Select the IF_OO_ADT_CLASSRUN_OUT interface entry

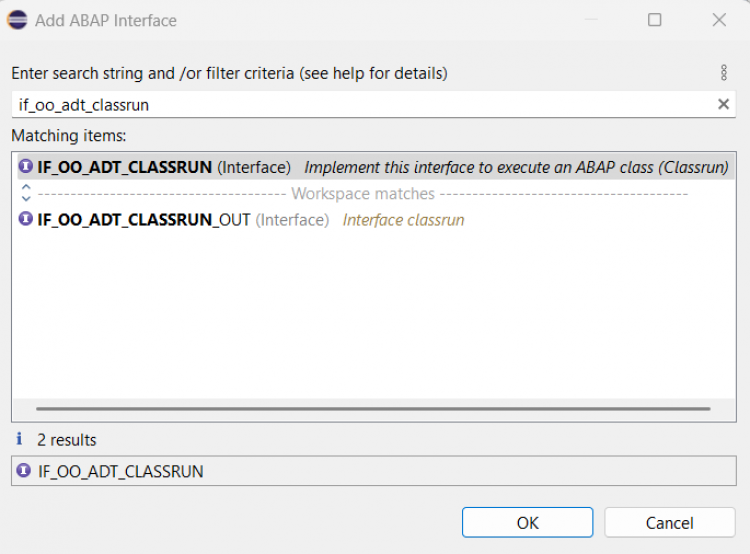(x=144, y=220)
